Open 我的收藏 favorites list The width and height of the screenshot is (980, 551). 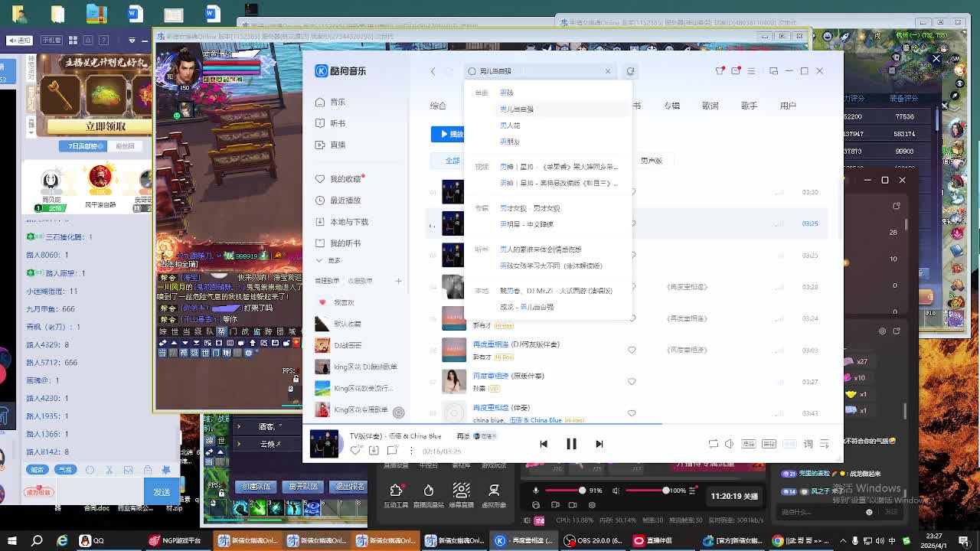tap(338, 179)
